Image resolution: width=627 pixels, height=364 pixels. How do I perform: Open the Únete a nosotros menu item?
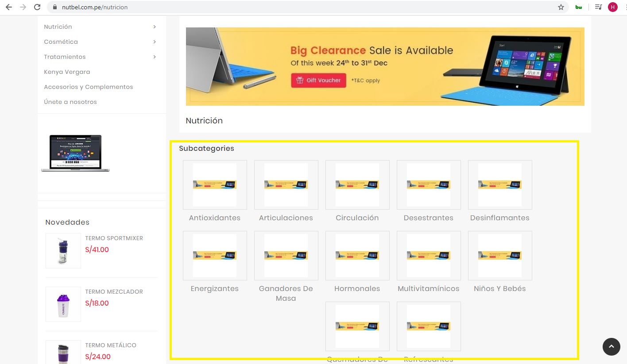click(70, 102)
